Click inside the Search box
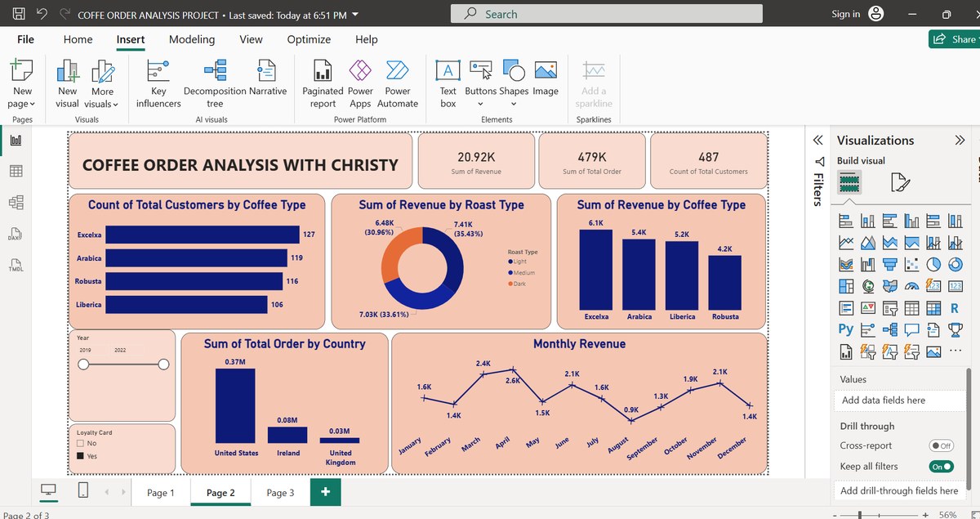This screenshot has width=980, height=519. (x=606, y=13)
